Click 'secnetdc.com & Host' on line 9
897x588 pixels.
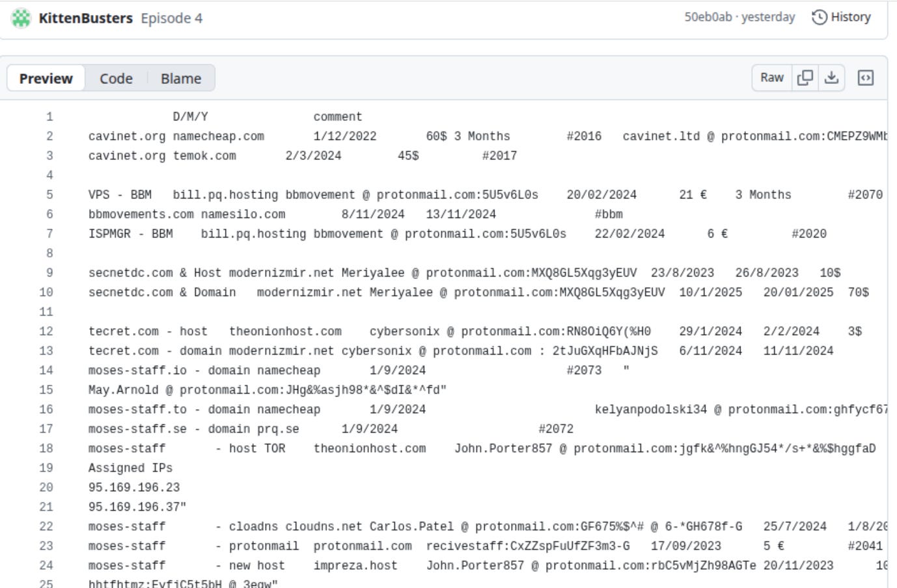[x=155, y=273]
